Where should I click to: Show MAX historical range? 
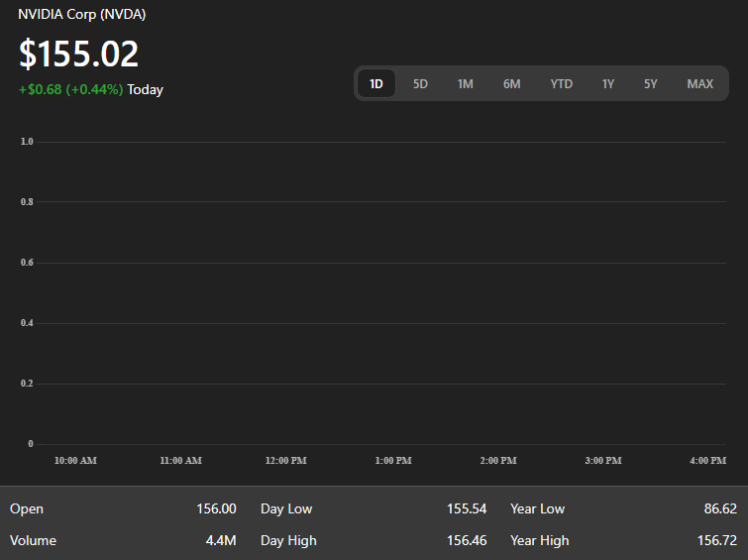(x=700, y=84)
